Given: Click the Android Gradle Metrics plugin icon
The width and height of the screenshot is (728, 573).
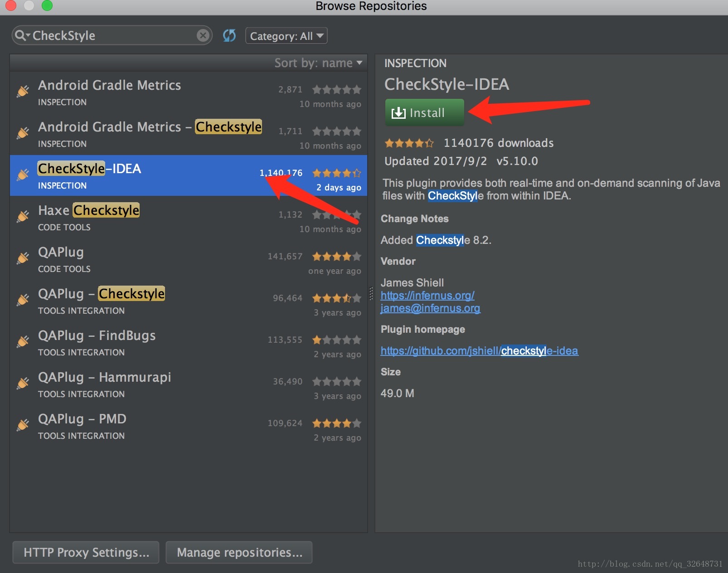Looking at the screenshot, I should point(23,91).
